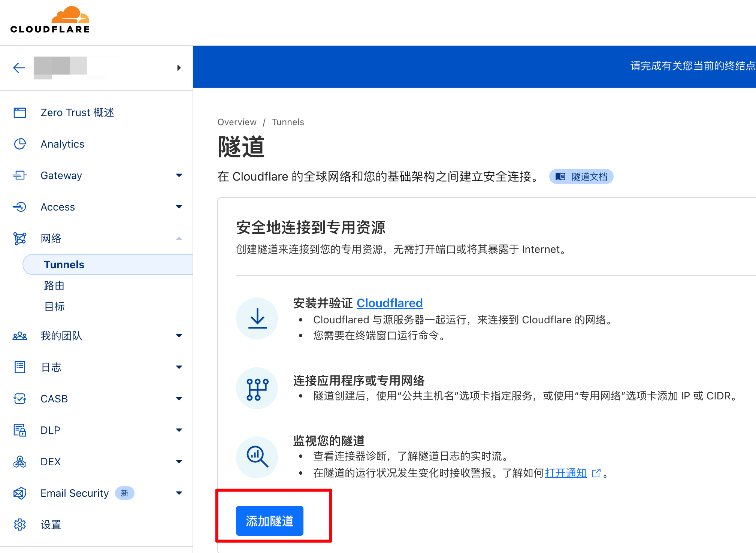
Task: Expand the Gateway menu arrow
Action: point(179,175)
